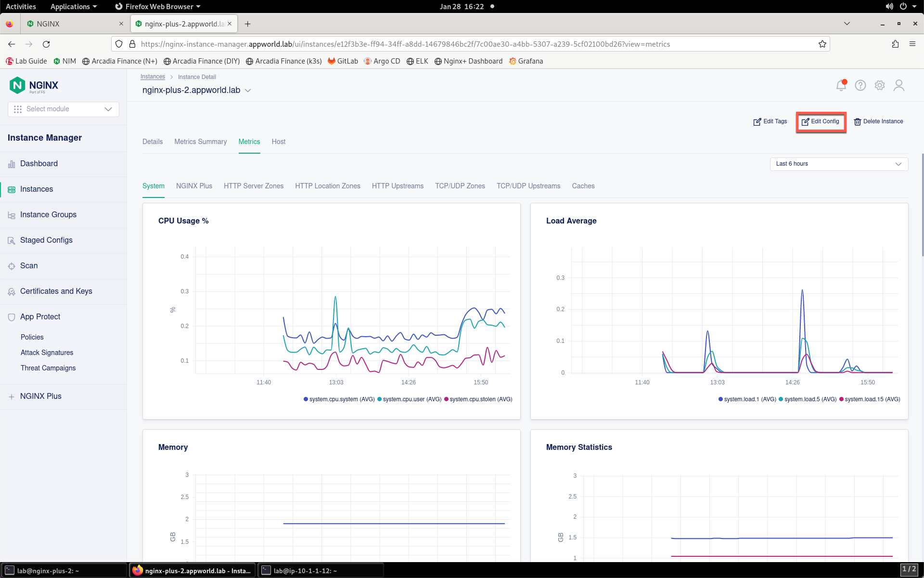The width and height of the screenshot is (924, 578).
Task: Click the Edit Config button
Action: pos(821,122)
